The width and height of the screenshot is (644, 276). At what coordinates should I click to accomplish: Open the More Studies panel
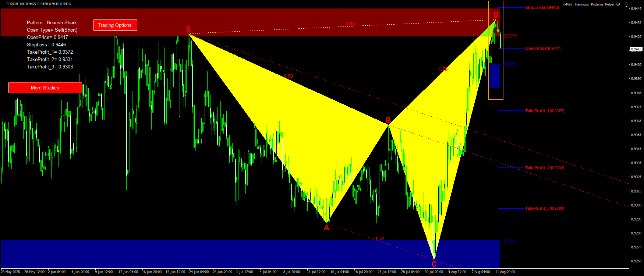(x=45, y=88)
